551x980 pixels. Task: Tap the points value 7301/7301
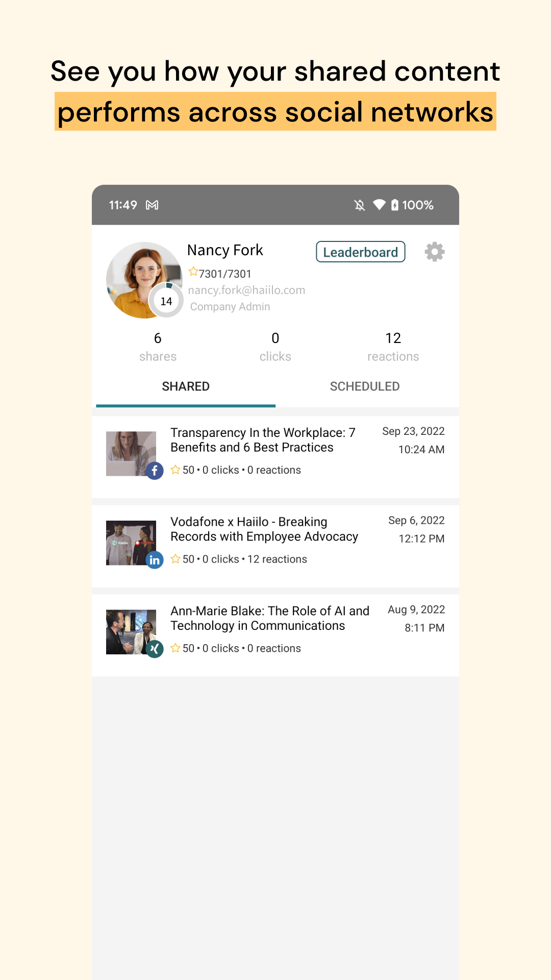[225, 274]
